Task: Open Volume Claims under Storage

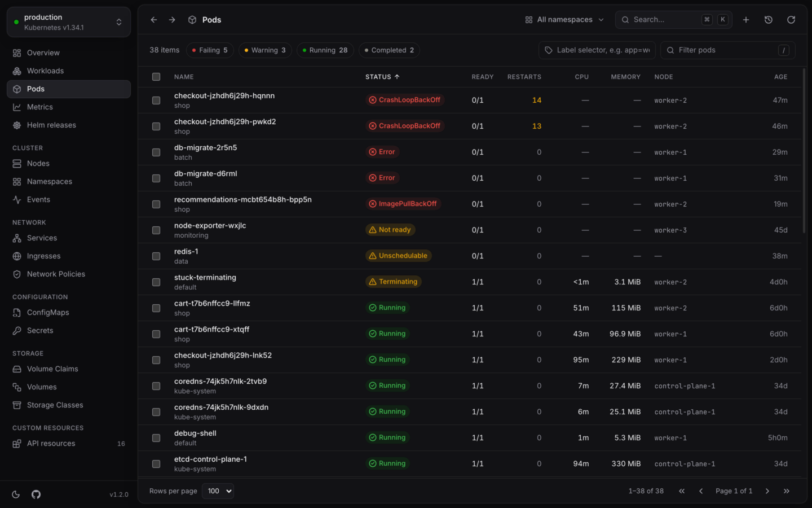Action: 69,369
